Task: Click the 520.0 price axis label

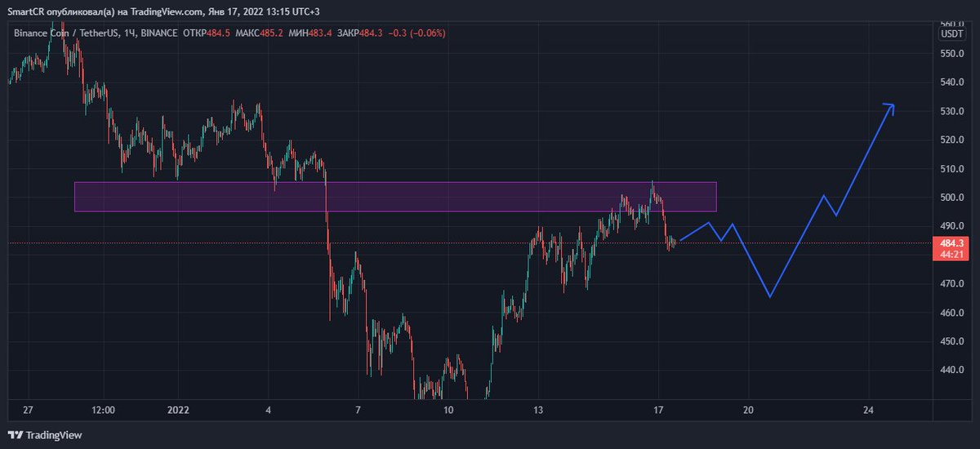Action: pyautogui.click(x=951, y=140)
